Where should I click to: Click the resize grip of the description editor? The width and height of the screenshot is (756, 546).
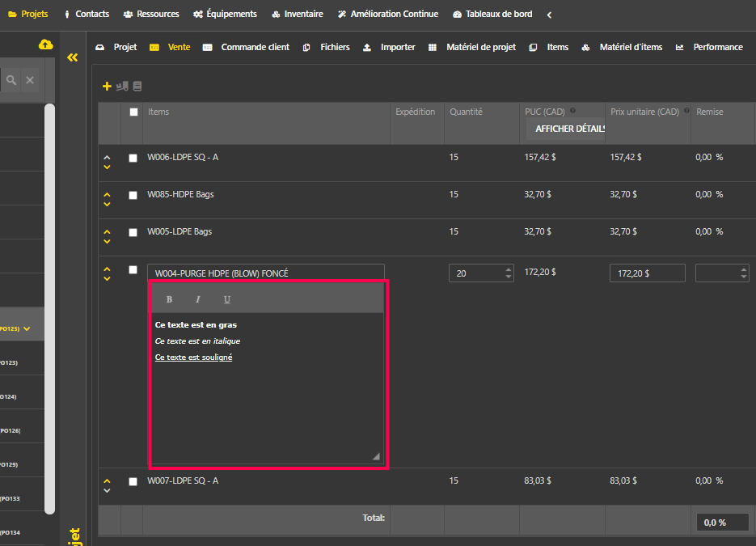pyautogui.click(x=376, y=456)
